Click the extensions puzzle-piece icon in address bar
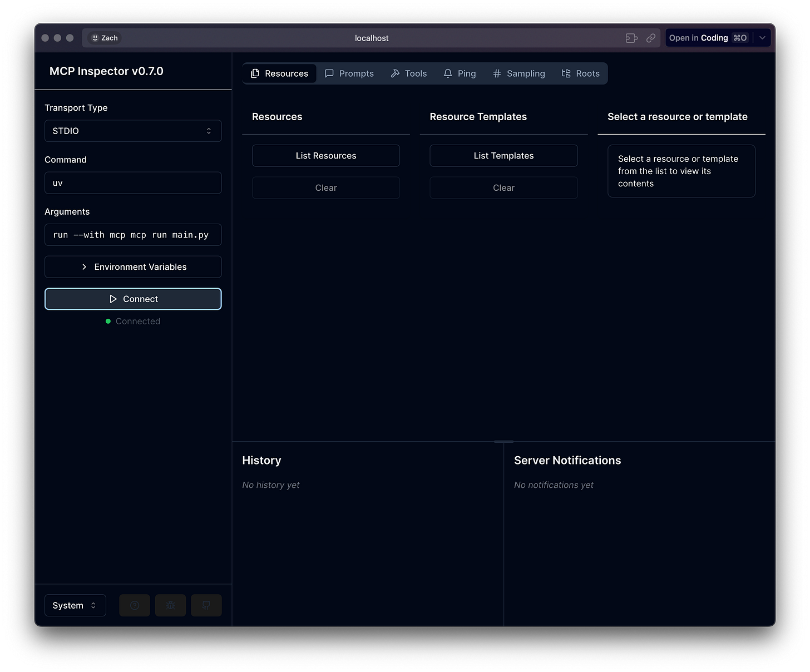The image size is (810, 672). point(631,38)
